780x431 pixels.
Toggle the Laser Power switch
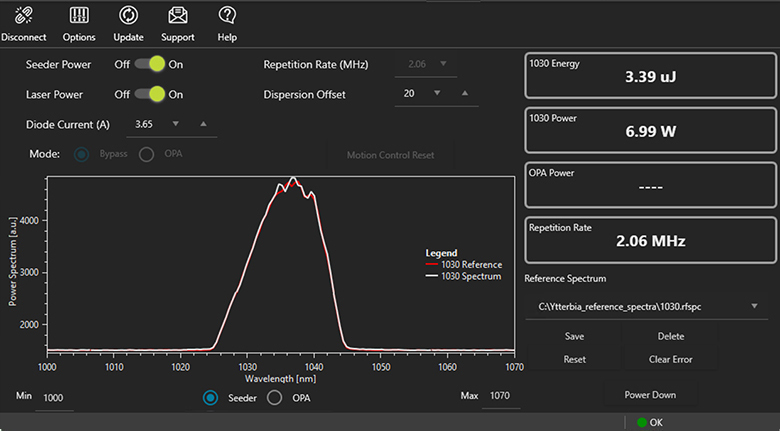[150, 94]
